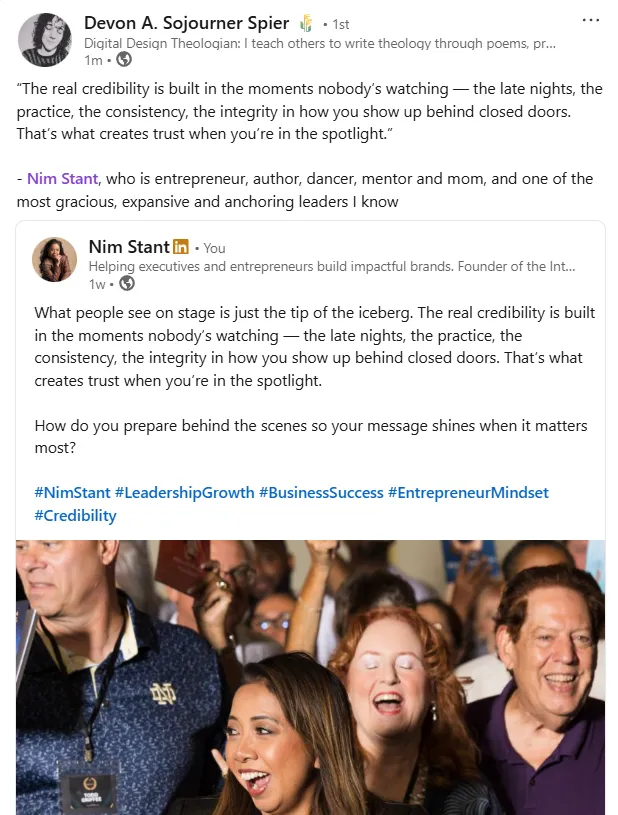This screenshot has height=815, width=618.
Task: Open Devon A. Sojourner Spier's name link
Action: coord(186,23)
